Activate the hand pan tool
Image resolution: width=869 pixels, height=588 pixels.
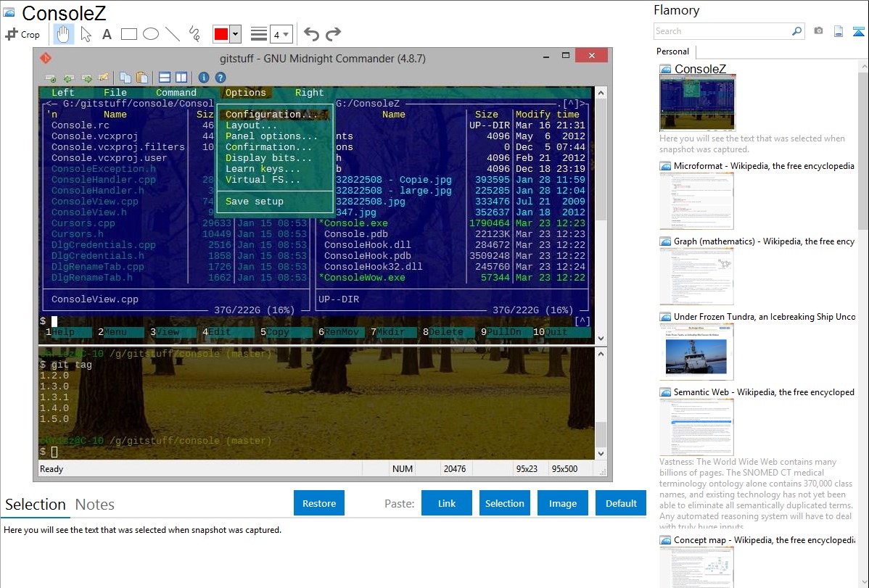[x=63, y=34]
